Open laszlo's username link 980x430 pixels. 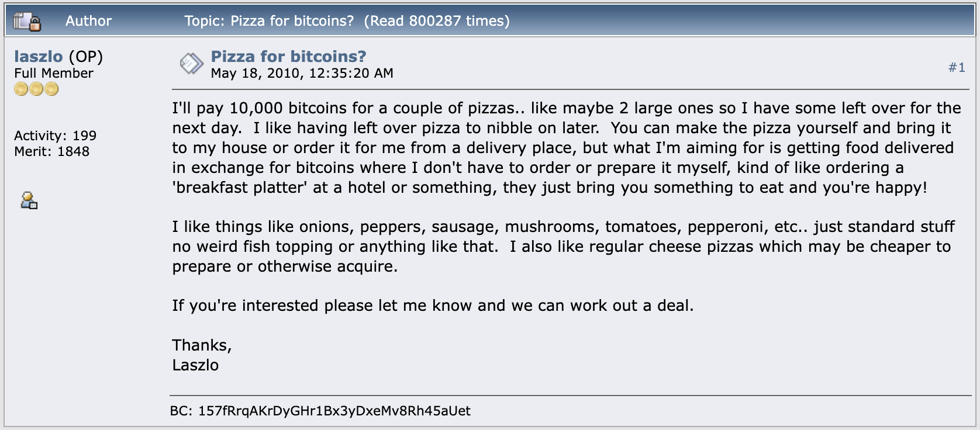[x=39, y=57]
